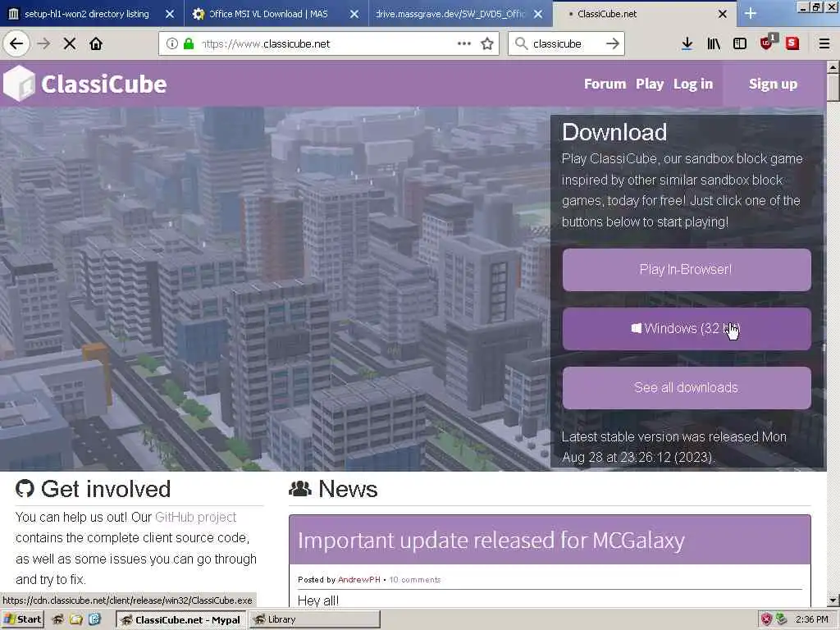Viewport: 840px width, 630px height.
Task: Click the green padlock security icon
Action: tap(189, 44)
